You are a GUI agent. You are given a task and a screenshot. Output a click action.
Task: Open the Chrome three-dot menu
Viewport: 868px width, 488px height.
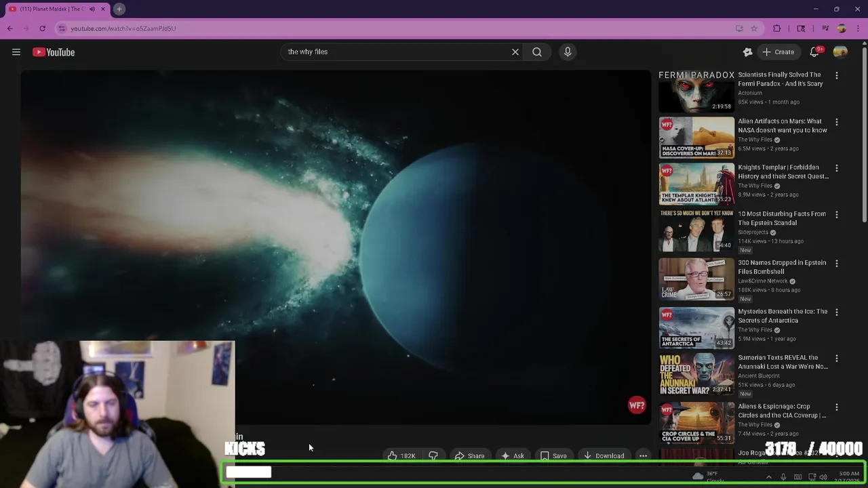pos(857,28)
